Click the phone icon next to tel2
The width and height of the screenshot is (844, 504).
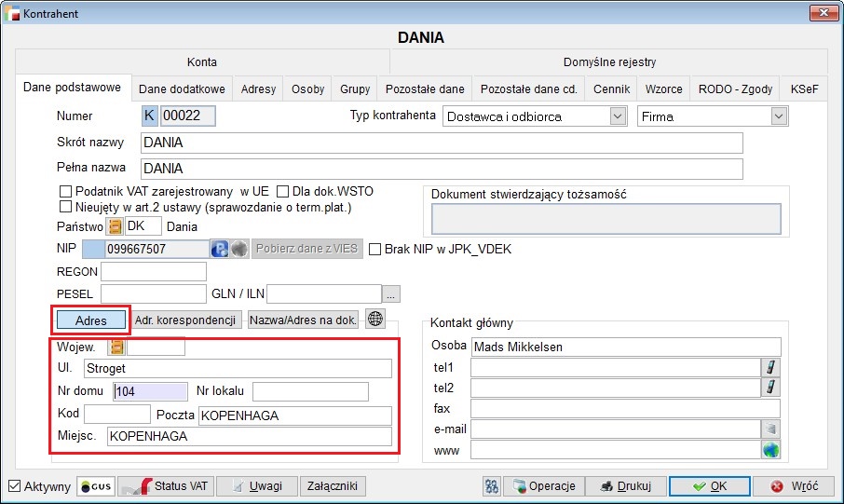(x=771, y=388)
